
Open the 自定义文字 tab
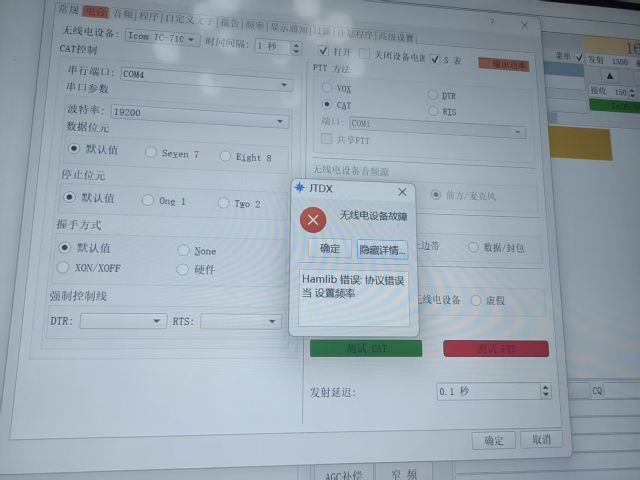click(189, 19)
